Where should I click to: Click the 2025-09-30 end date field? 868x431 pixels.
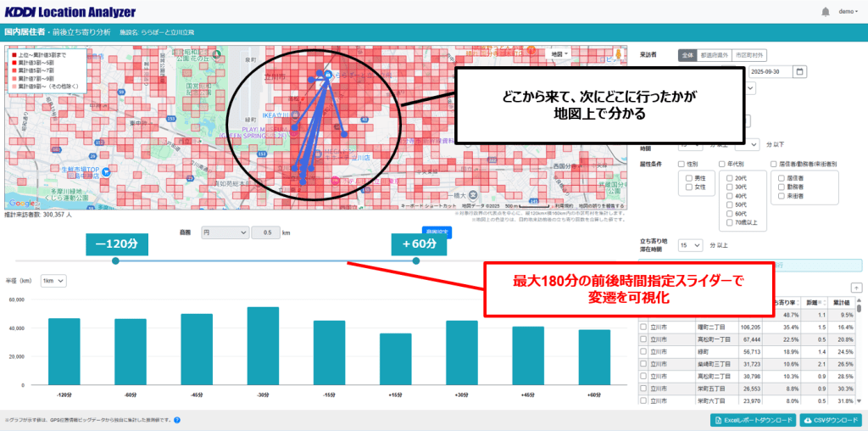tap(771, 71)
